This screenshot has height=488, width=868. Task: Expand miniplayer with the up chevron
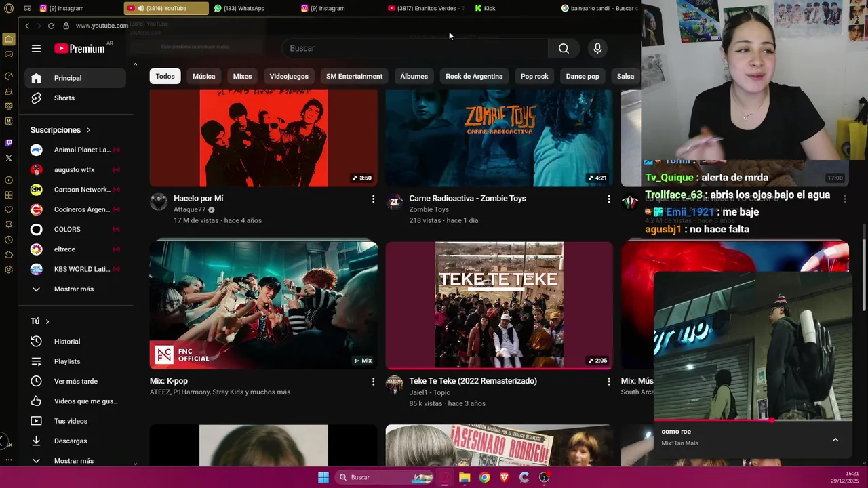tap(835, 440)
